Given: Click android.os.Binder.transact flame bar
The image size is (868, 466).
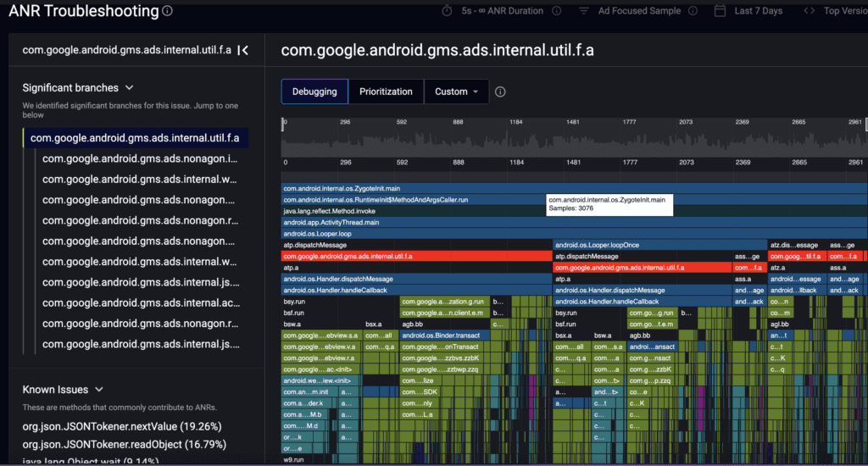Looking at the screenshot, I should coord(445,336).
